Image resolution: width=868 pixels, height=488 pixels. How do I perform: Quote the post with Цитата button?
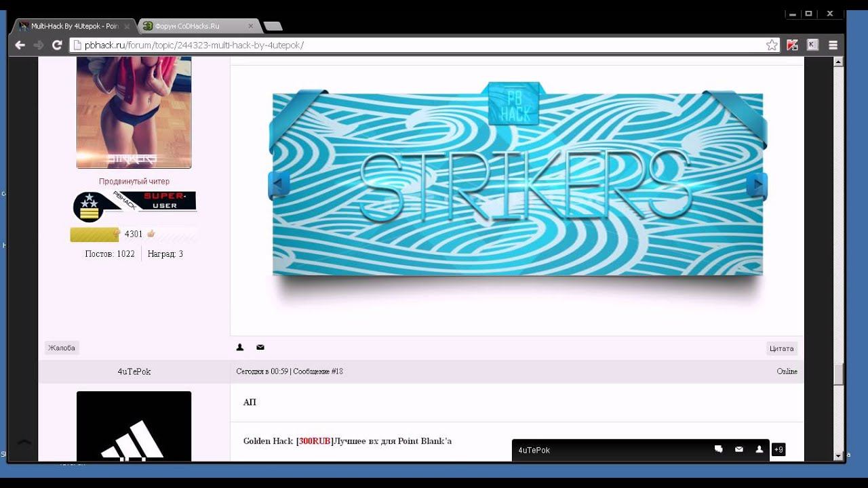[x=781, y=348]
